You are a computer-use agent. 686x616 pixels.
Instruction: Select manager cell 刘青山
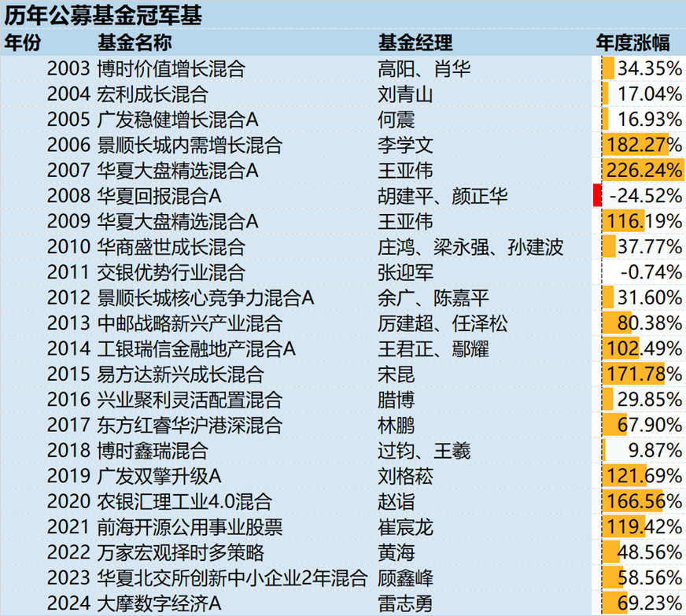tap(406, 94)
